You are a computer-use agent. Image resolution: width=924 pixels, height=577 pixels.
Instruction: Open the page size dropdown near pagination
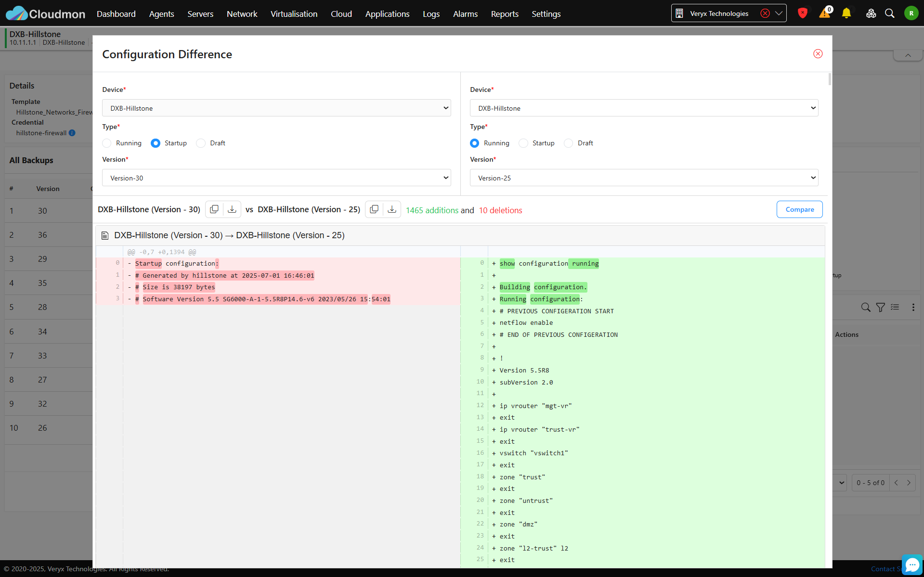(x=841, y=483)
